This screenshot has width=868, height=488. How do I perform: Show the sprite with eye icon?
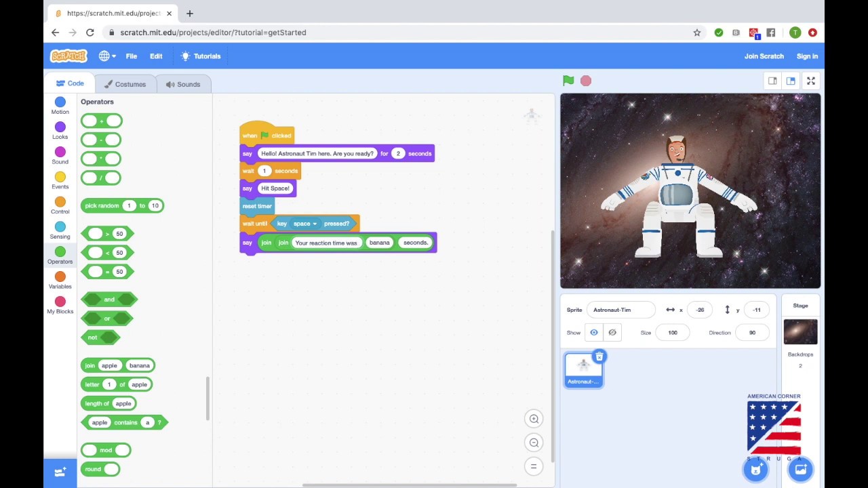coord(593,333)
